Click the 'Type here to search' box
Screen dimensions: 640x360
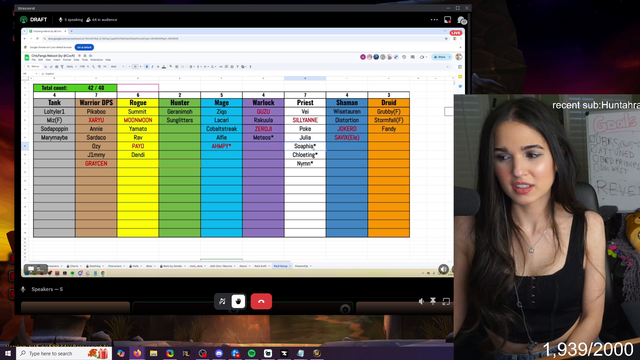click(x=64, y=353)
